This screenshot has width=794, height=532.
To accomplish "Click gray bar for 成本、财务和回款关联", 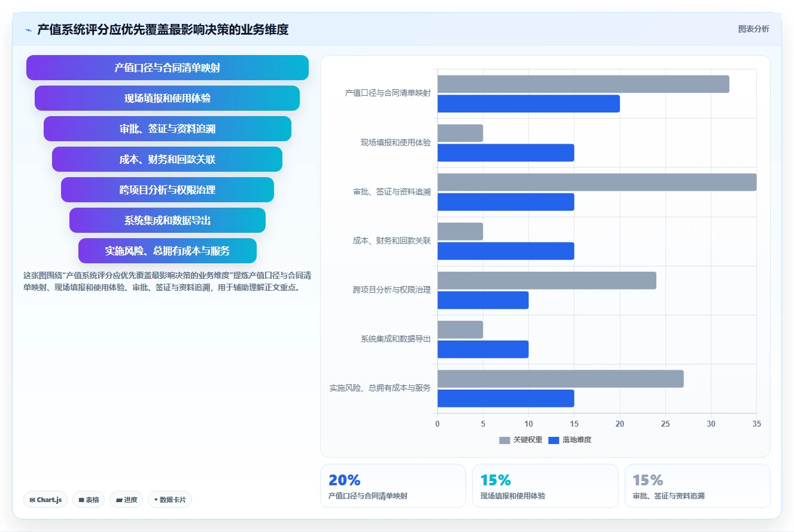I will (x=460, y=231).
